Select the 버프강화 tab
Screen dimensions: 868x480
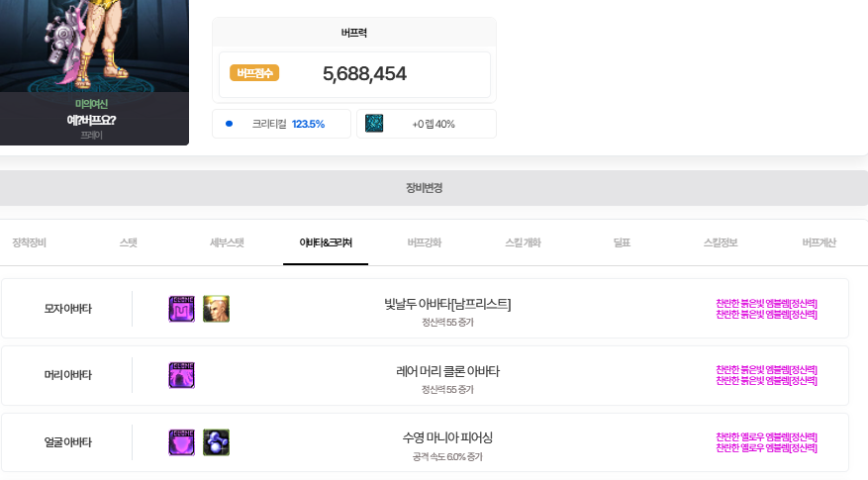[425, 242]
